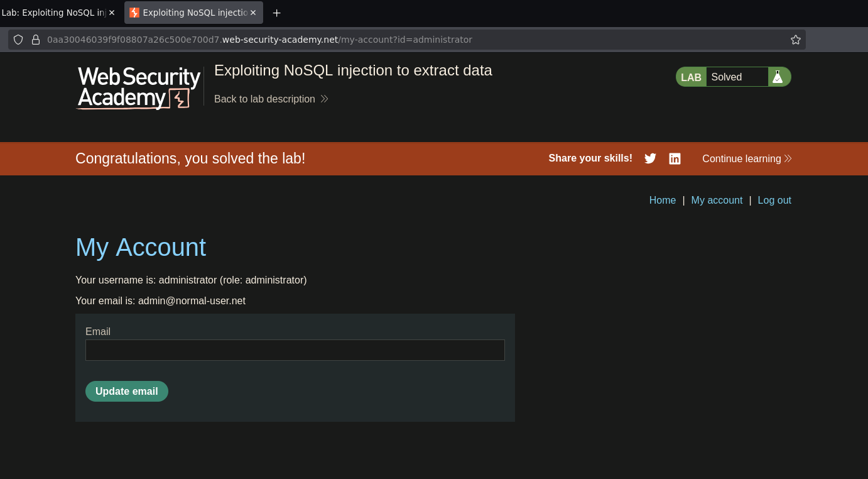
Task: Click the Continue learning link
Action: [747, 158]
